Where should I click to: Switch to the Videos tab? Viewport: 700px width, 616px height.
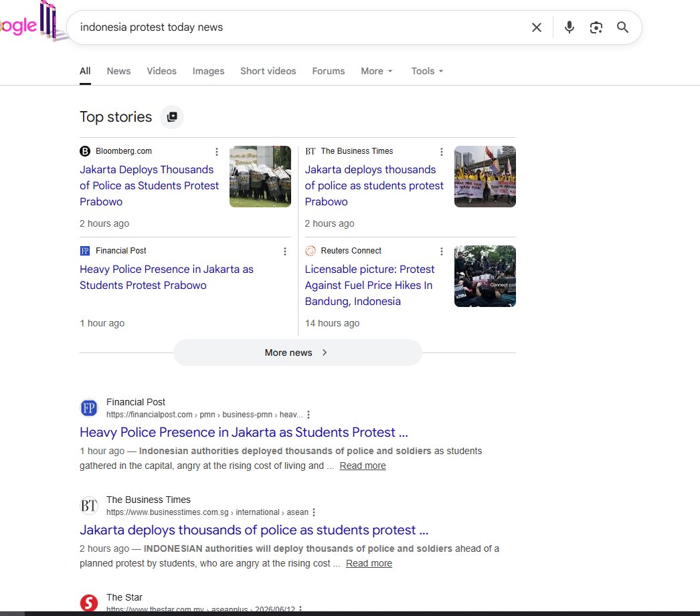(161, 71)
